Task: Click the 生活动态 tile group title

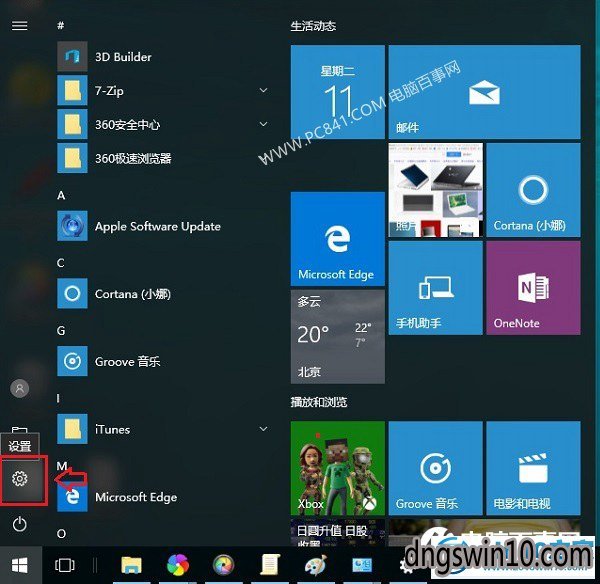Action: [313, 26]
